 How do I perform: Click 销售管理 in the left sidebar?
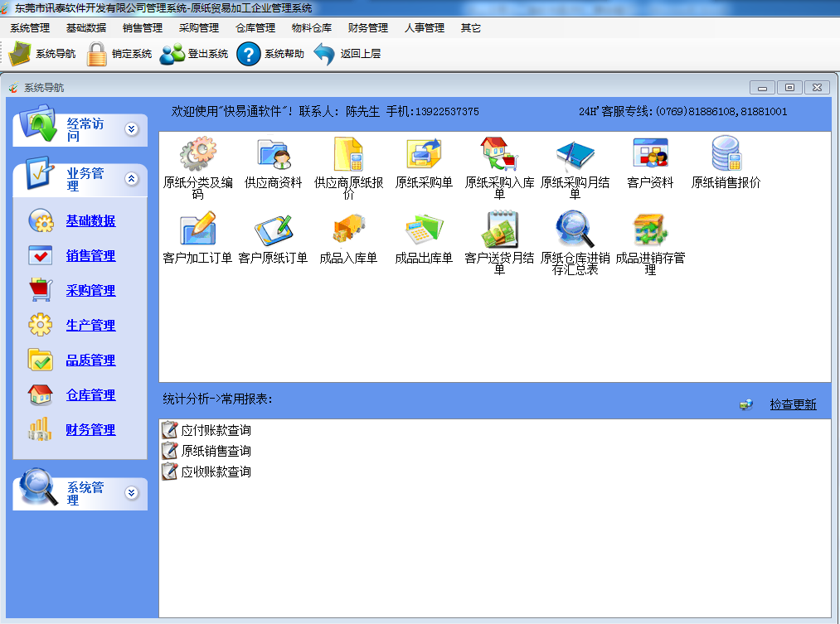pos(91,255)
